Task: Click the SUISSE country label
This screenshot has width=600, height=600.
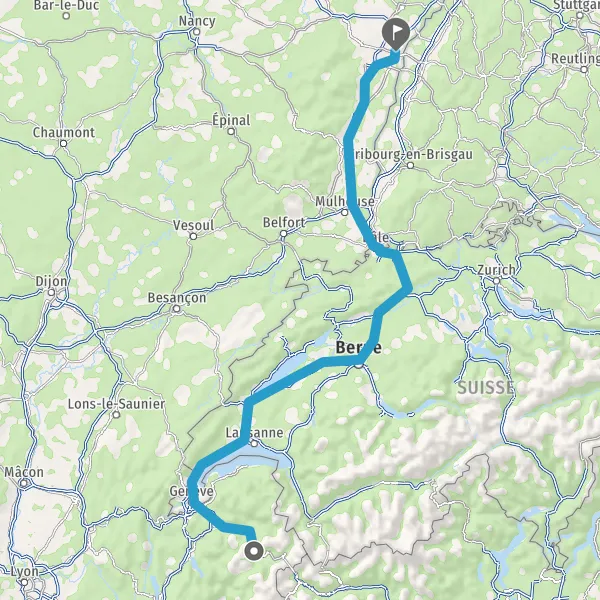Action: click(x=486, y=388)
